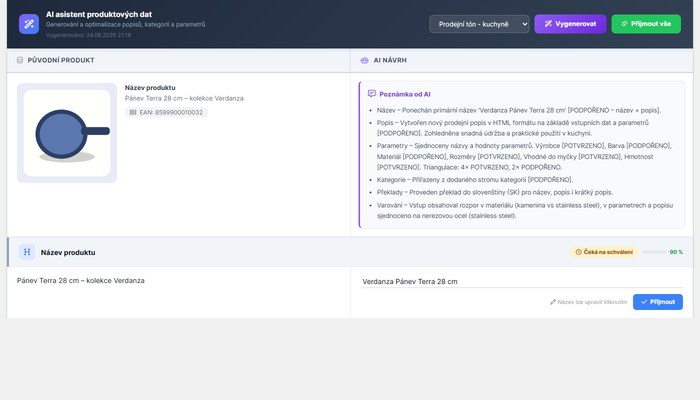Click the blue Přijmout button
Viewport: 700px width, 400px height.
tap(658, 302)
